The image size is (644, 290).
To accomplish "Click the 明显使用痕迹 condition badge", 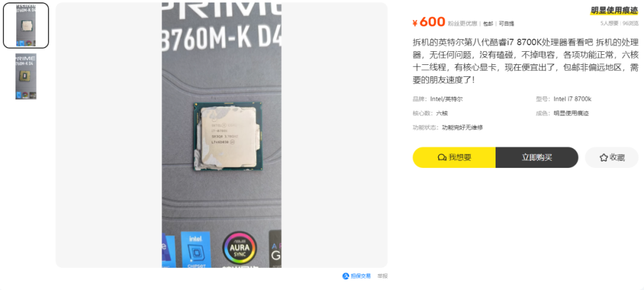I will [x=614, y=11].
